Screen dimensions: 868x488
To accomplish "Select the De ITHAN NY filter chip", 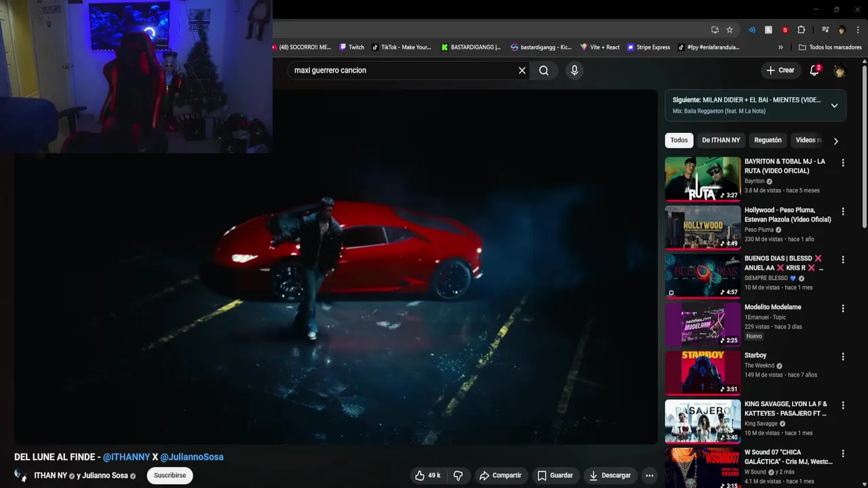I will tap(721, 140).
